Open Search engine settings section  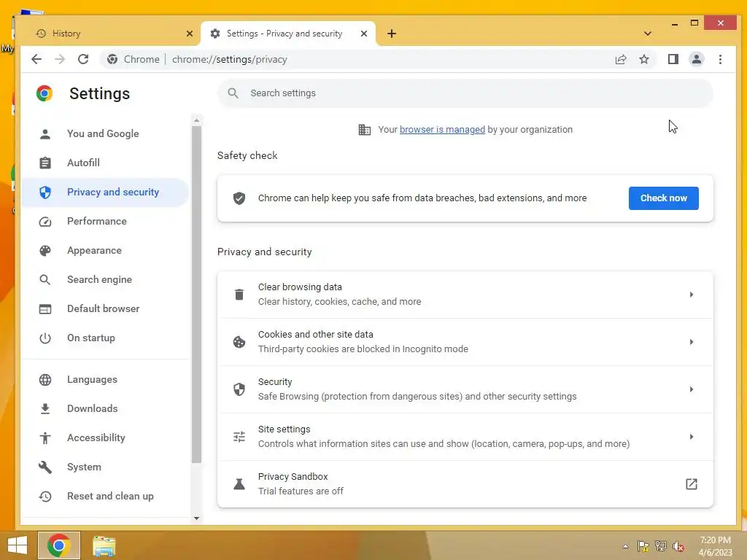pos(105,279)
